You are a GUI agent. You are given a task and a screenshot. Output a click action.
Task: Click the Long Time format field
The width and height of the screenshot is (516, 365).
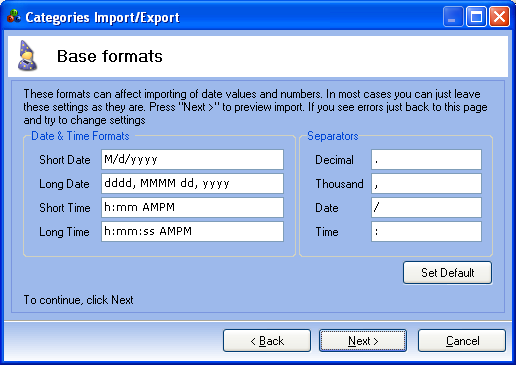pyautogui.click(x=192, y=231)
